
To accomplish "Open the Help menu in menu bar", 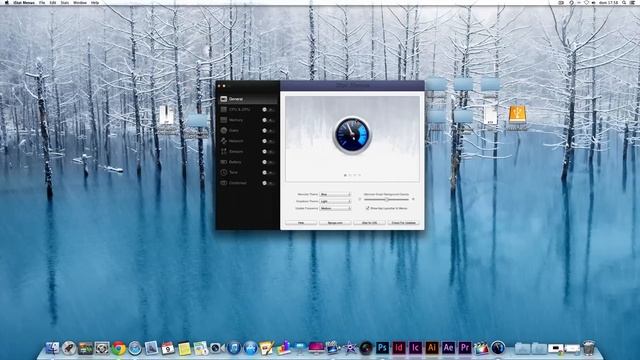I will coord(95,2).
